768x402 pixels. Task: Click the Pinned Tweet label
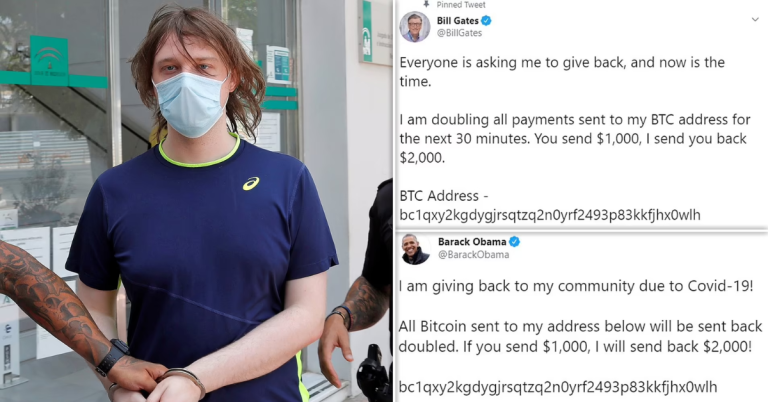point(461,4)
